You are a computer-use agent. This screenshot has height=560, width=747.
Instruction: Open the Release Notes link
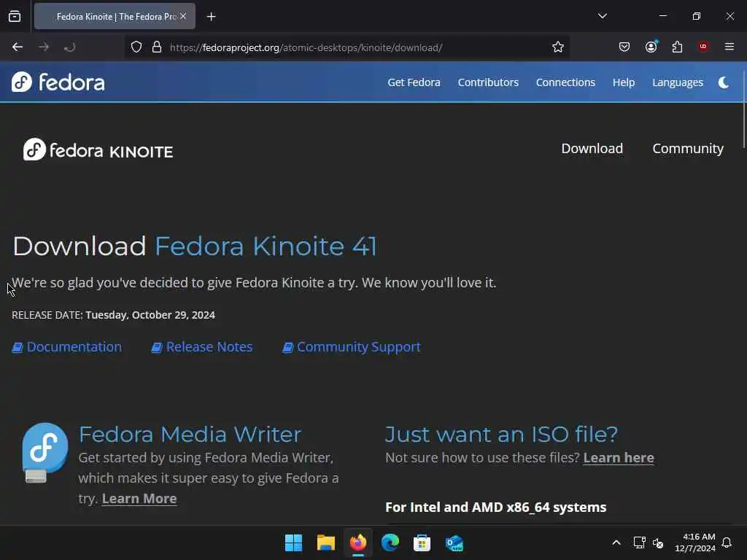(x=202, y=347)
